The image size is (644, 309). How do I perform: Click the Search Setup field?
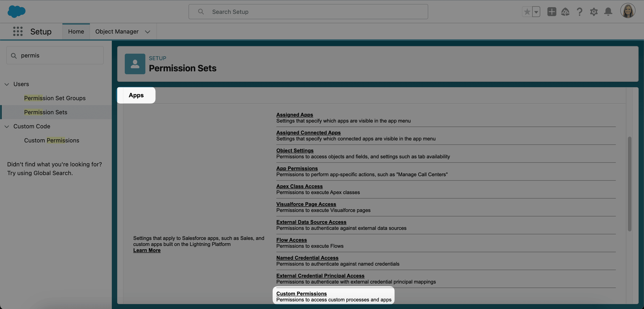[x=308, y=12]
